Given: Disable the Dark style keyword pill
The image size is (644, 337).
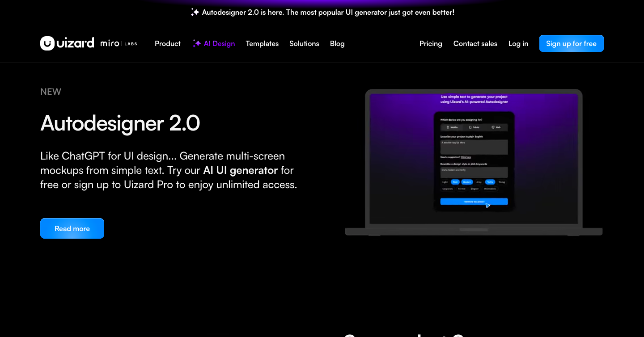Looking at the screenshot, I should tap(455, 182).
